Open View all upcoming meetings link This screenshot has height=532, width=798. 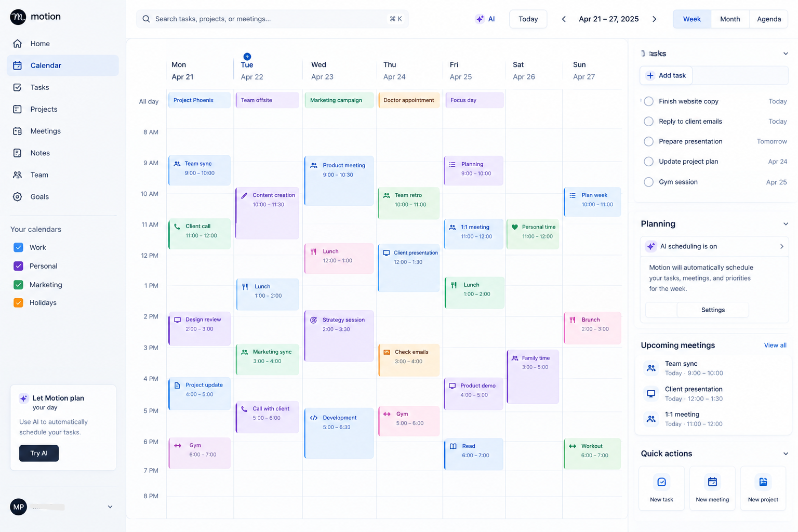click(775, 345)
